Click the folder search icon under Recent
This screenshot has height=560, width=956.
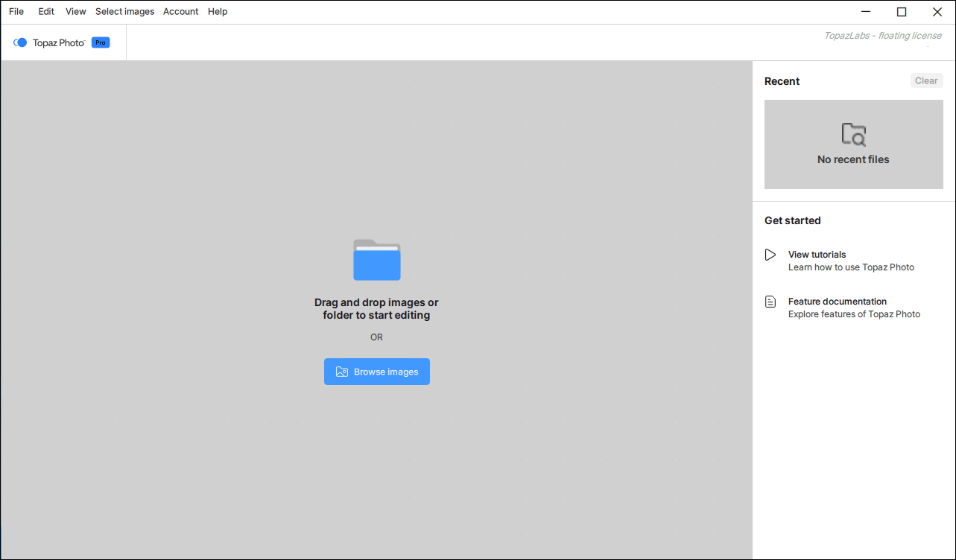click(x=853, y=135)
